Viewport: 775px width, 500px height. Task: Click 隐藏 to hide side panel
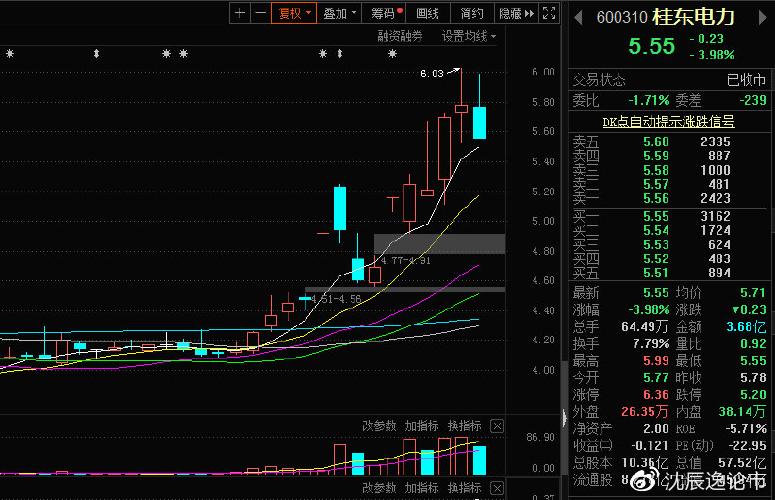point(517,13)
